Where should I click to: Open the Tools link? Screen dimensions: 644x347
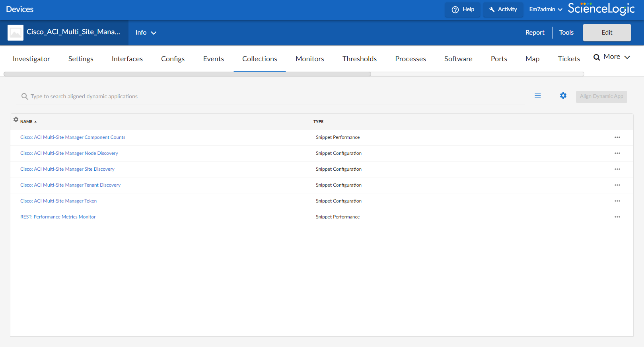(x=566, y=33)
